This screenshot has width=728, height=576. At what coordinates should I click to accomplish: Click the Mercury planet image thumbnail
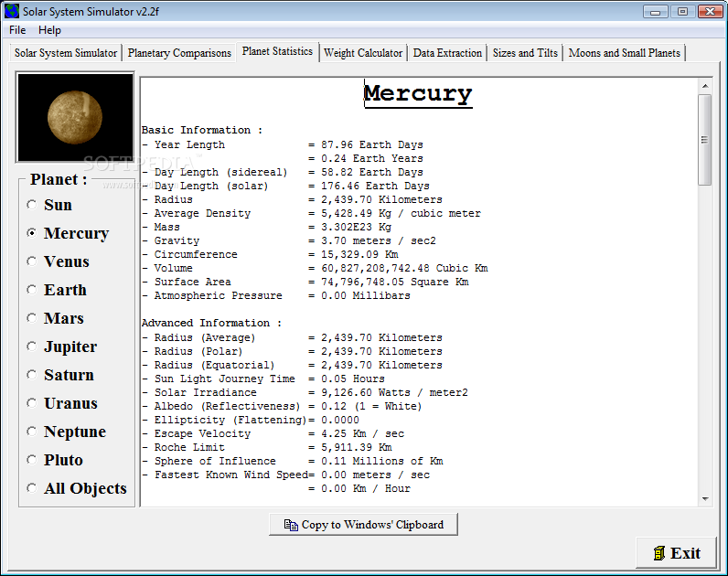[75, 117]
